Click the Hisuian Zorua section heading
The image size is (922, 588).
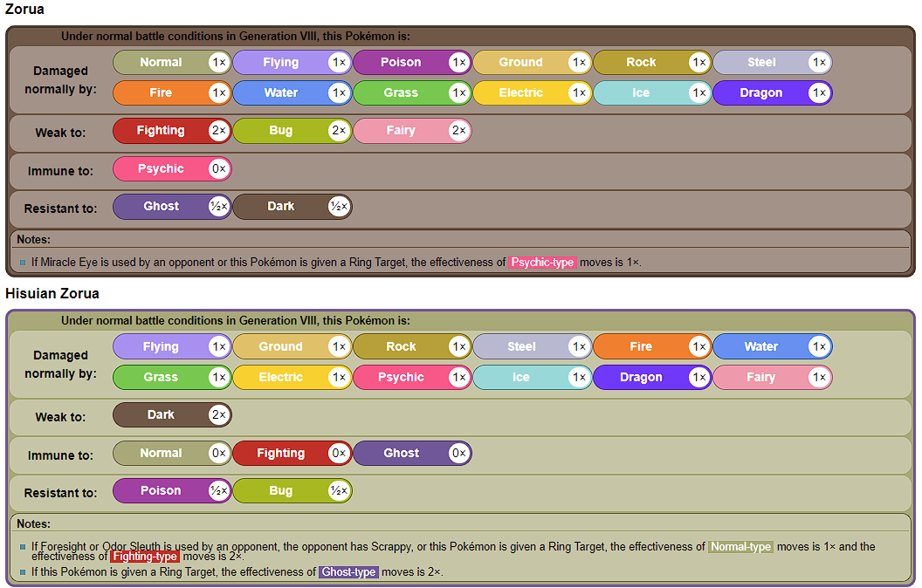[52, 294]
